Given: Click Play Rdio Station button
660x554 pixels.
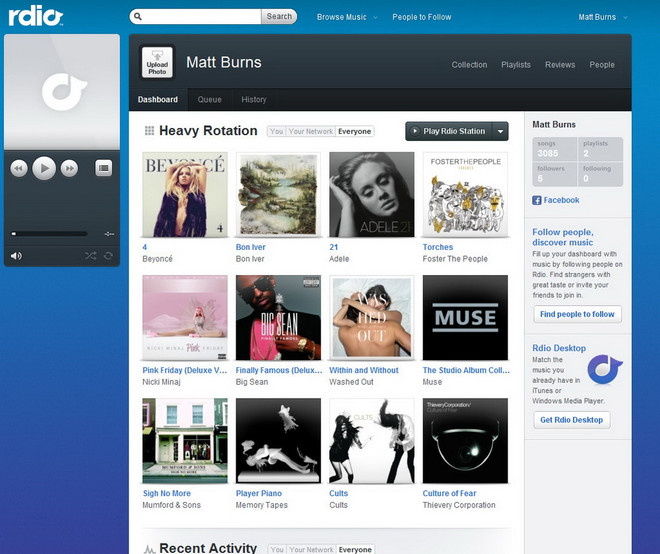Looking at the screenshot, I should pyautogui.click(x=449, y=131).
